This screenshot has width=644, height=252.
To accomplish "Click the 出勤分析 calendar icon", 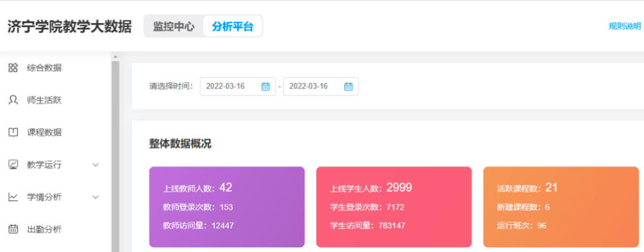I will [13, 229].
